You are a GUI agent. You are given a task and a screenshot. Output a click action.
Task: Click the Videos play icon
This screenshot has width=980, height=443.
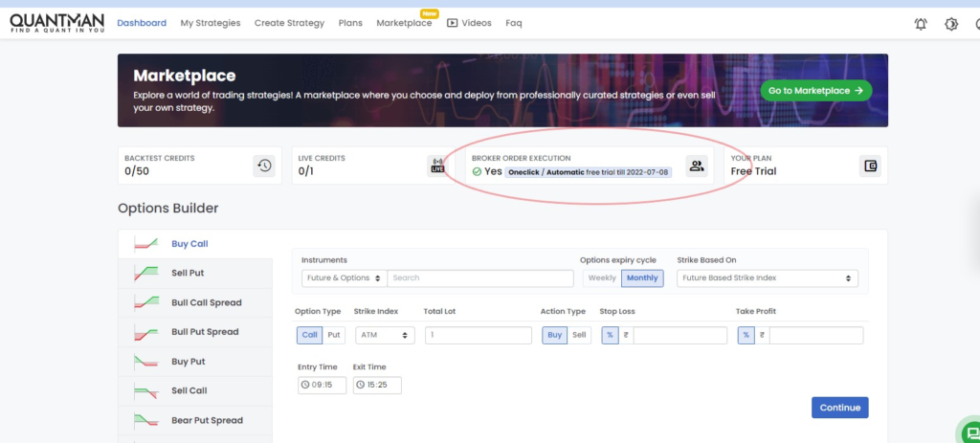click(453, 23)
